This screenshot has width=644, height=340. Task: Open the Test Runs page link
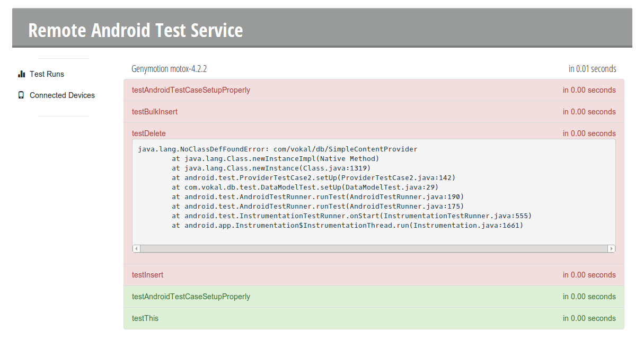point(47,74)
